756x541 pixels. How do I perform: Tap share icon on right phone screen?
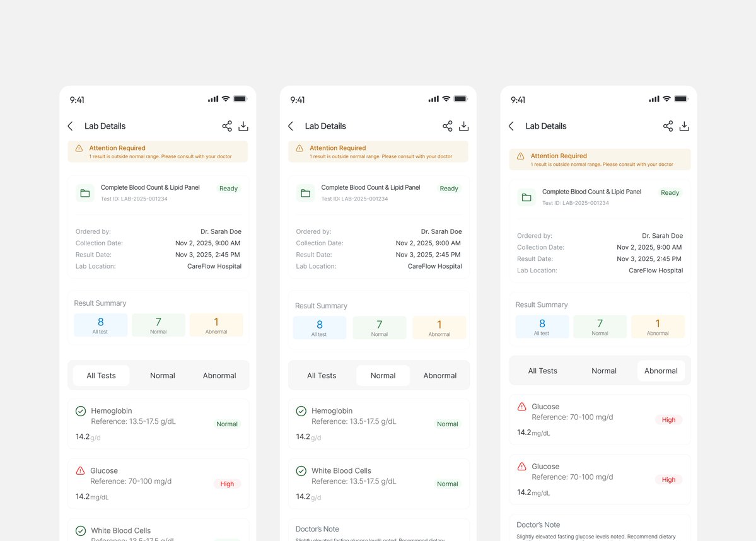pos(668,126)
